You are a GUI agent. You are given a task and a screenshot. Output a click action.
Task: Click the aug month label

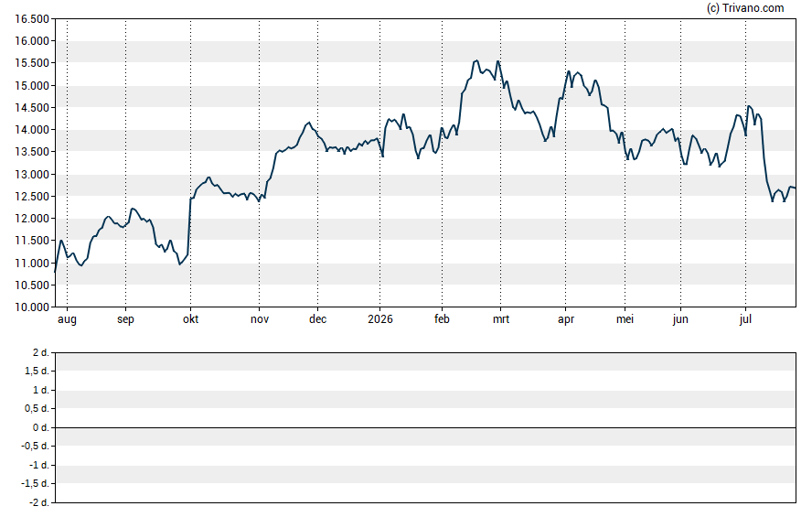[x=67, y=319]
